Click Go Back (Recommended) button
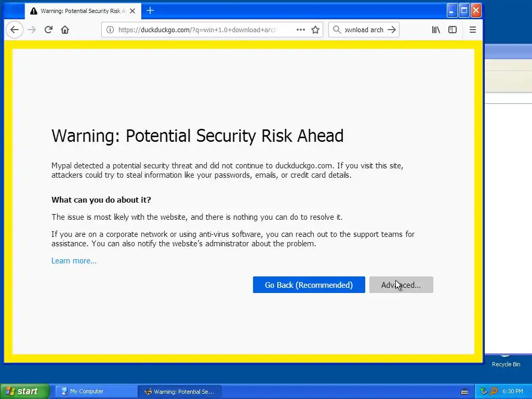Image resolution: width=532 pixels, height=399 pixels. point(309,285)
